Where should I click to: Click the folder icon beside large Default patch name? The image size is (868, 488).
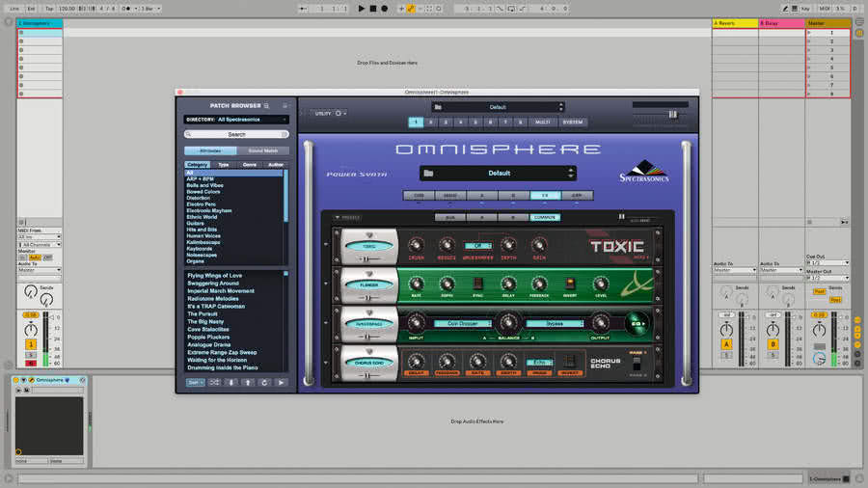coord(428,174)
